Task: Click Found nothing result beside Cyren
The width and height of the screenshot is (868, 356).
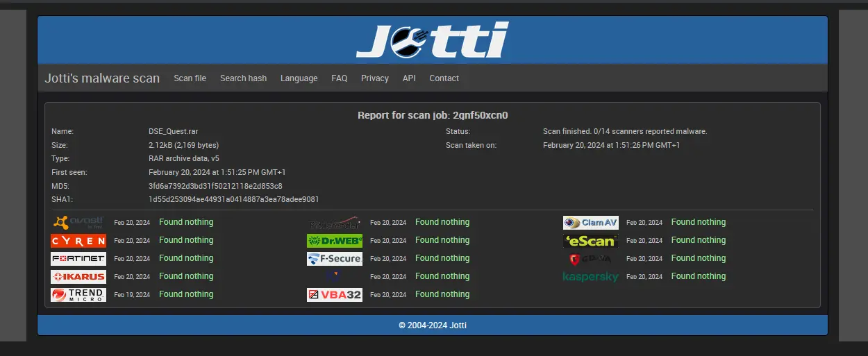Action: (x=186, y=240)
